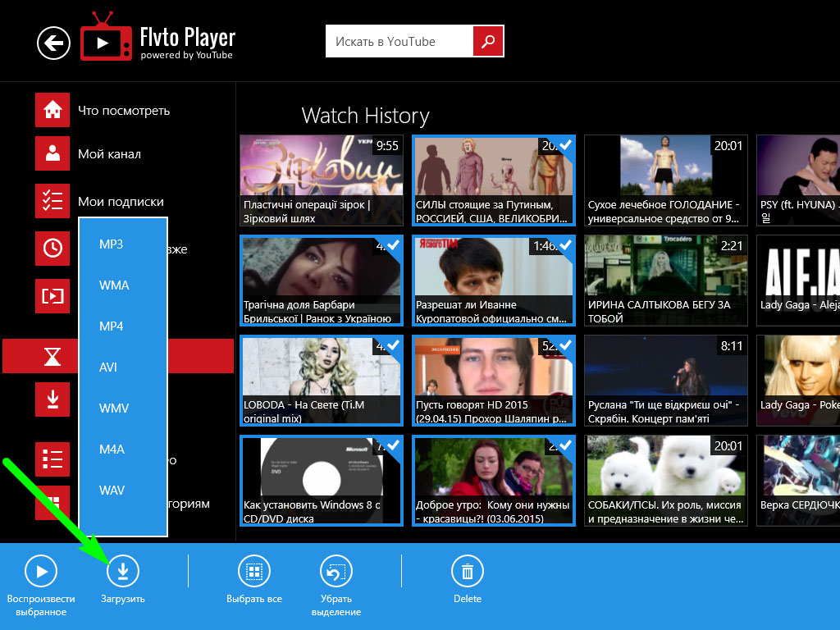The image size is (840, 630).
Task: Select the PSY (ft. HYUNA) video
Action: (798, 180)
